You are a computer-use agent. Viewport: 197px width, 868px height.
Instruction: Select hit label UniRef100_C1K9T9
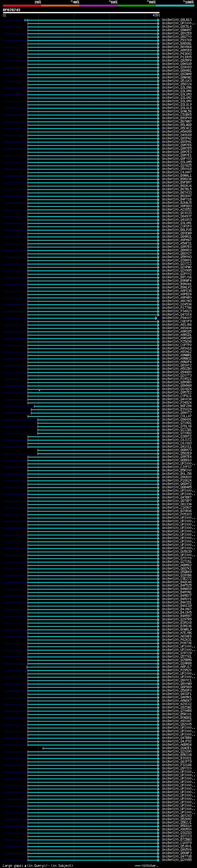coord(177,843)
